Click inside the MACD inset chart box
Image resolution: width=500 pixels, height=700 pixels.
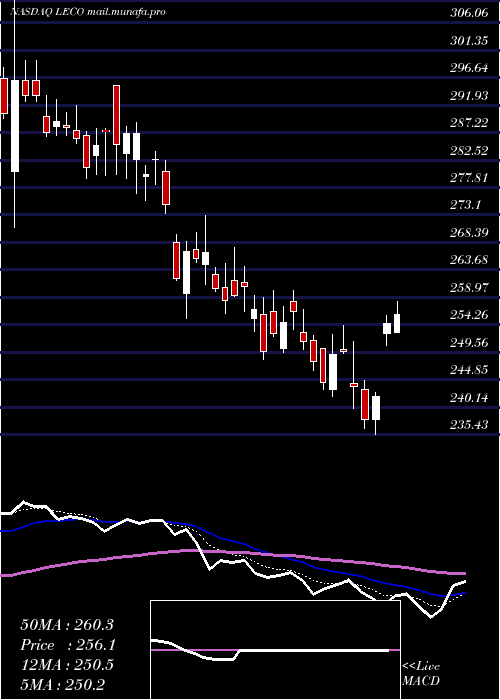(275, 650)
